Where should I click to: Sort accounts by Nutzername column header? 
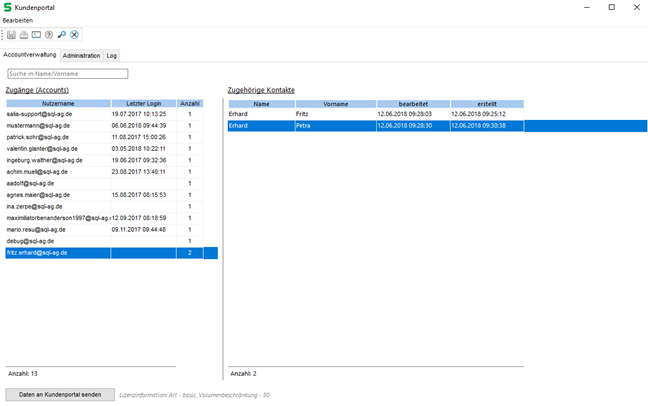(58, 103)
